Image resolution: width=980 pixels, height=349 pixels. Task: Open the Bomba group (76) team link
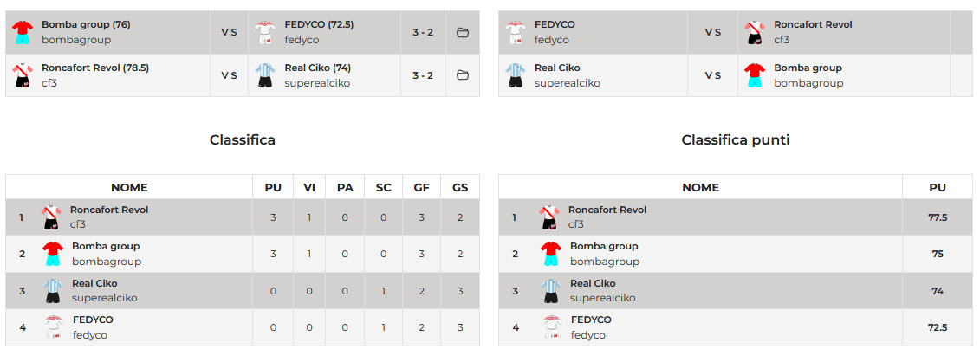click(86, 24)
